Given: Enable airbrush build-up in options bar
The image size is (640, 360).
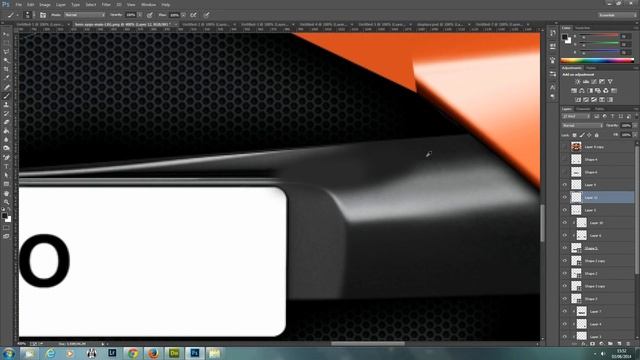Looking at the screenshot, I should tap(193, 15).
